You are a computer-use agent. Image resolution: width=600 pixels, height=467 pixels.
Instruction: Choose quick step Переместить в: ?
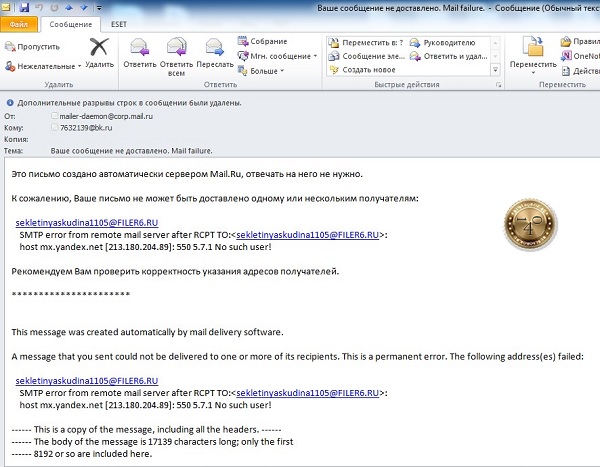click(x=366, y=42)
